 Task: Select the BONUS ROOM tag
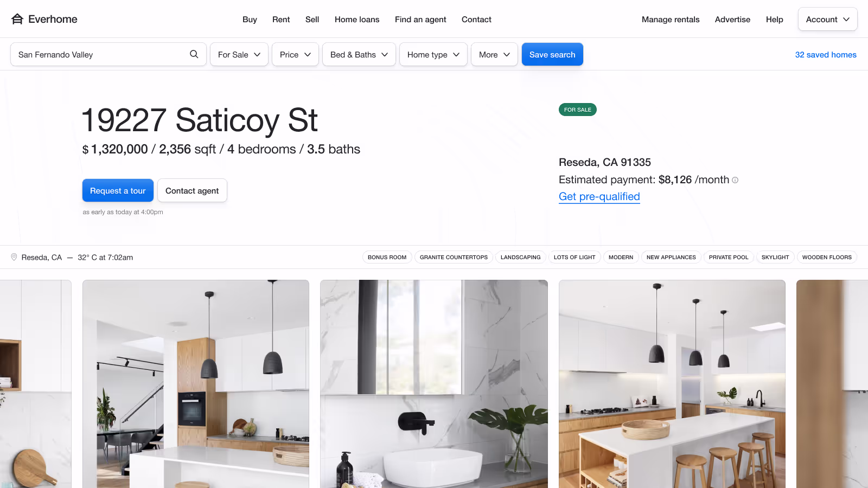tap(387, 257)
